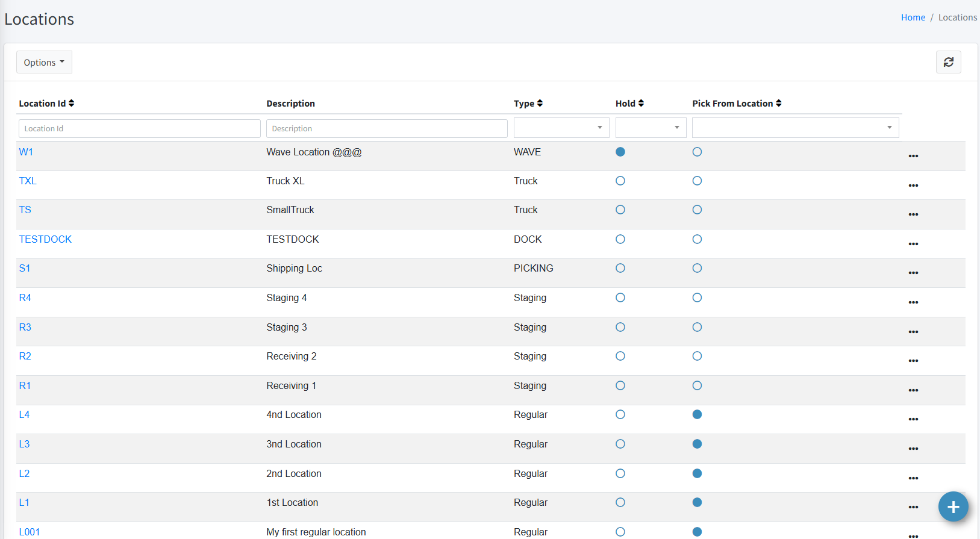The width and height of the screenshot is (980, 539).
Task: Click the Location Id filter field
Action: 139,128
